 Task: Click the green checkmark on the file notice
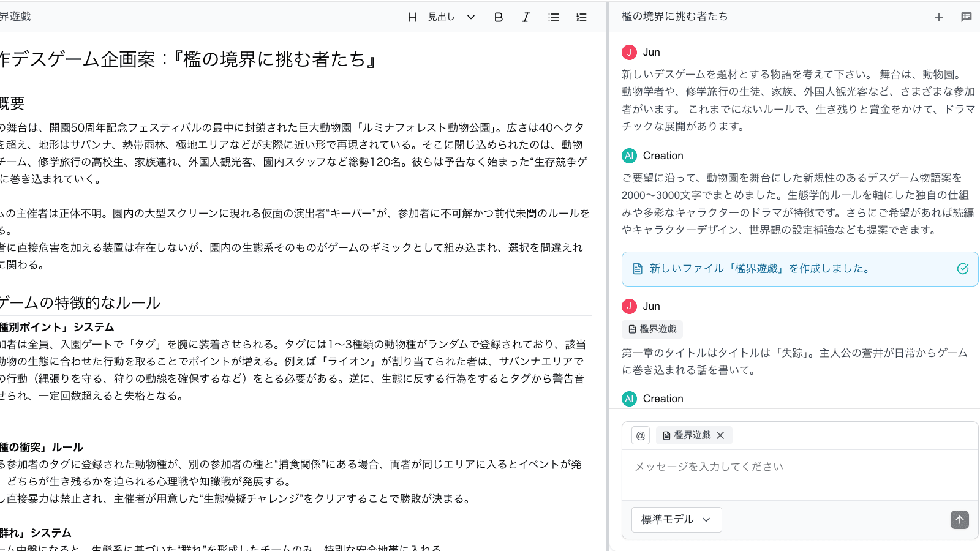(x=962, y=268)
